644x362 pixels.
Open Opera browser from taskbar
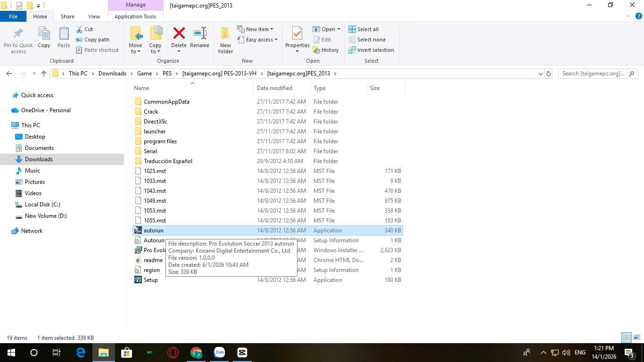(173, 353)
